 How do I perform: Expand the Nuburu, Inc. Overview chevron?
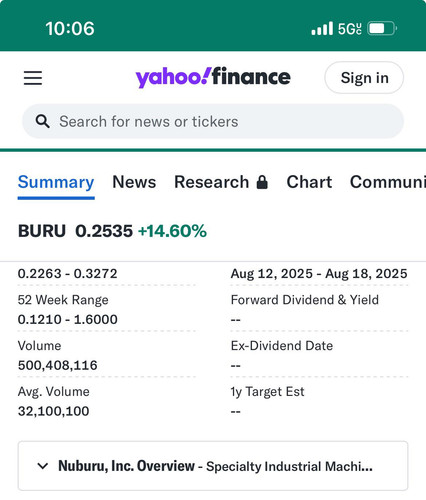click(x=43, y=466)
